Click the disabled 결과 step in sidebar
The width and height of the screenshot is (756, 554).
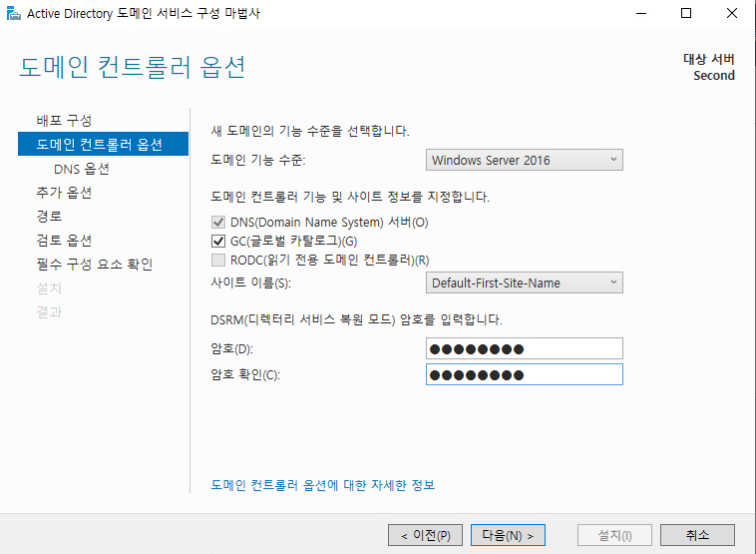(49, 312)
